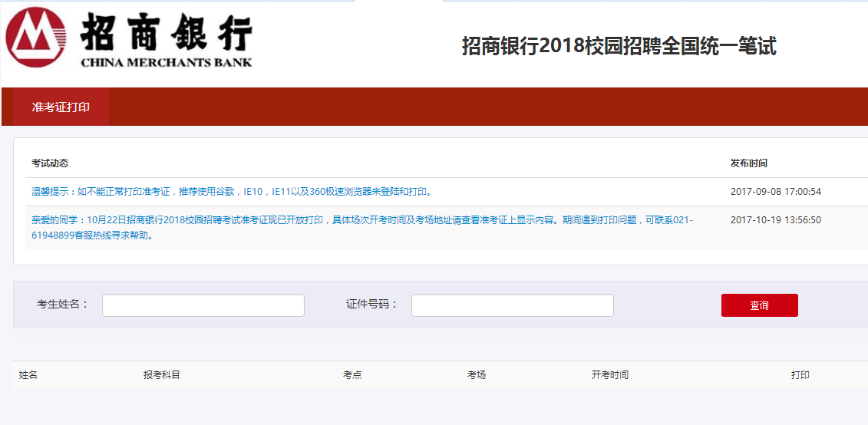Click the 考点 table header
This screenshot has width=868, height=425.
(x=352, y=374)
